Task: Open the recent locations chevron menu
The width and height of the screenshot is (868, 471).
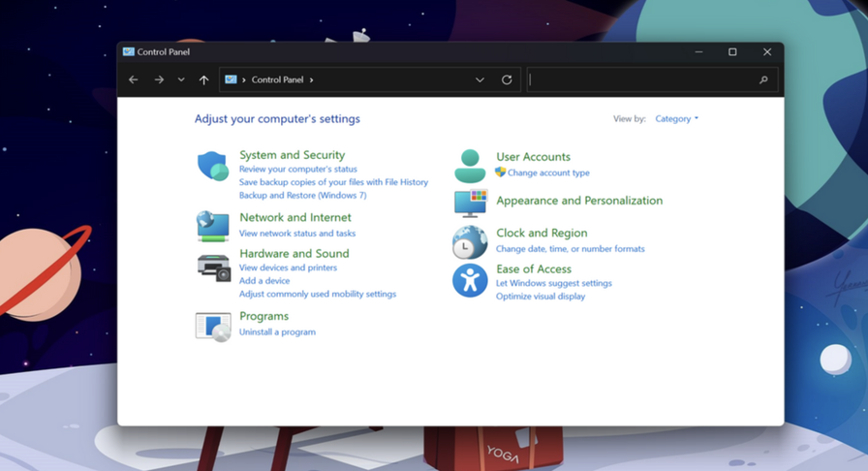Action: pyautogui.click(x=181, y=80)
